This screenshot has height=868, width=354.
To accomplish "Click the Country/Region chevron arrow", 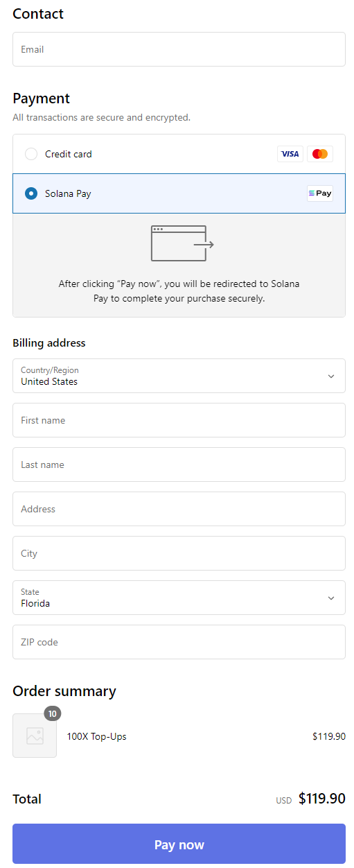I will 331,376.
